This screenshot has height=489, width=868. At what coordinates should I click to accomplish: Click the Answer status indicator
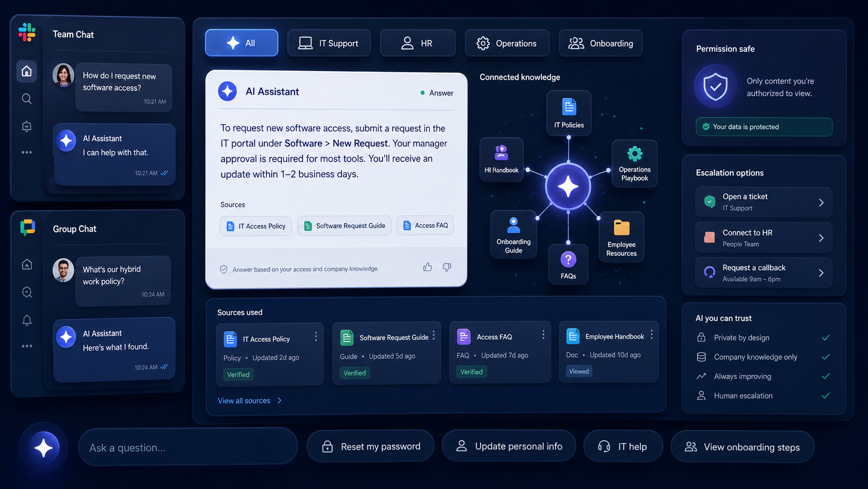click(437, 93)
